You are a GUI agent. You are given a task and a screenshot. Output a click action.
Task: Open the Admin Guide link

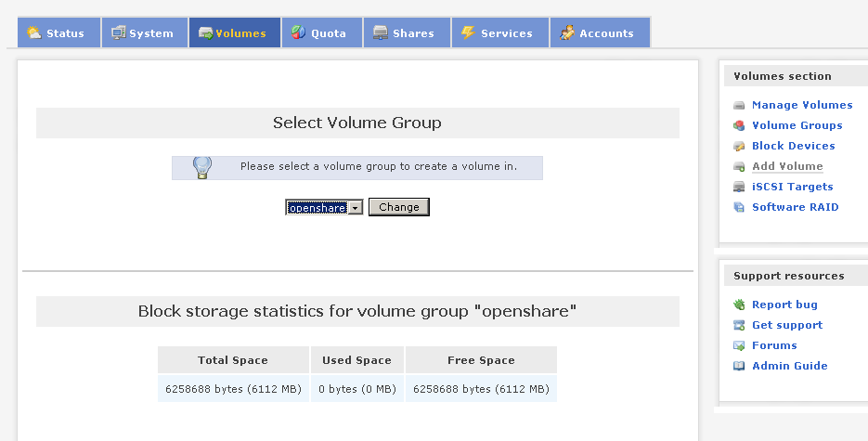[x=789, y=367]
